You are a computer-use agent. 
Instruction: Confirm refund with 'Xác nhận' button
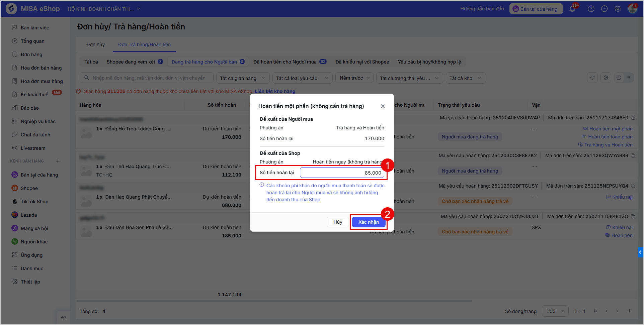pos(369,222)
